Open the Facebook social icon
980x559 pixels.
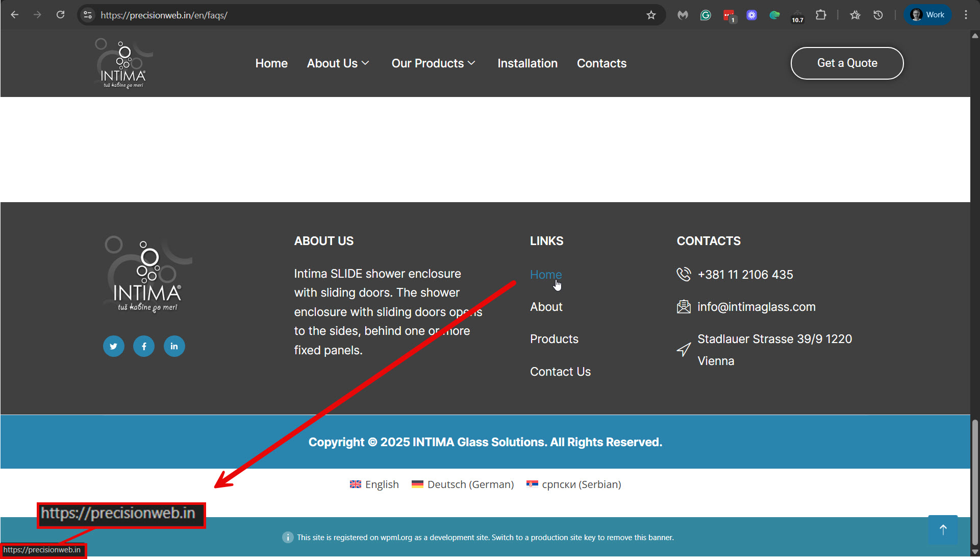144,346
